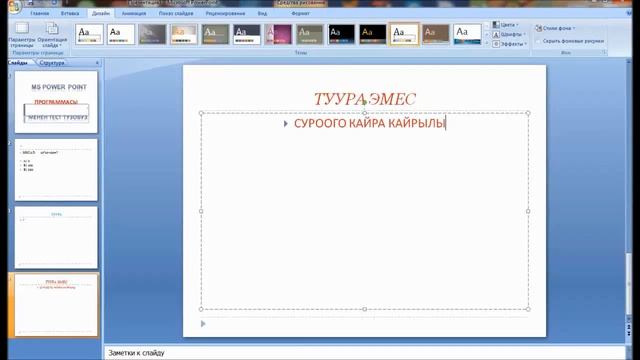Viewport: 640px width, 360px height.
Task: Open the Стили фона background styles dropdown
Action: (x=555, y=28)
